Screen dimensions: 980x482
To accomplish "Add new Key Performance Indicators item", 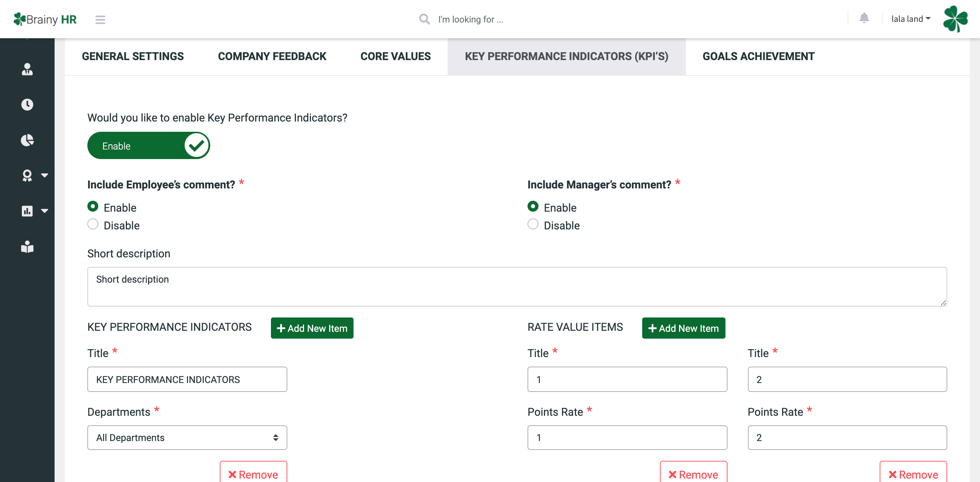I will pos(312,328).
